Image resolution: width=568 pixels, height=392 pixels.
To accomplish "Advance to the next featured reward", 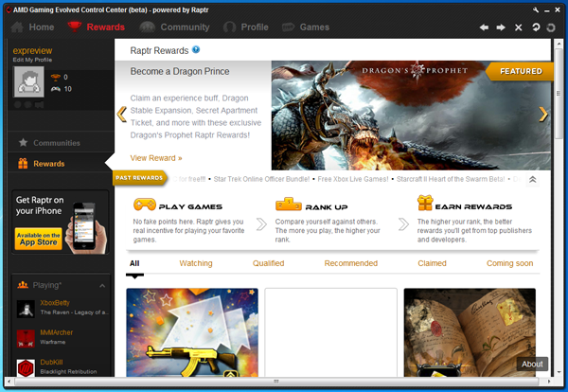I will (542, 114).
